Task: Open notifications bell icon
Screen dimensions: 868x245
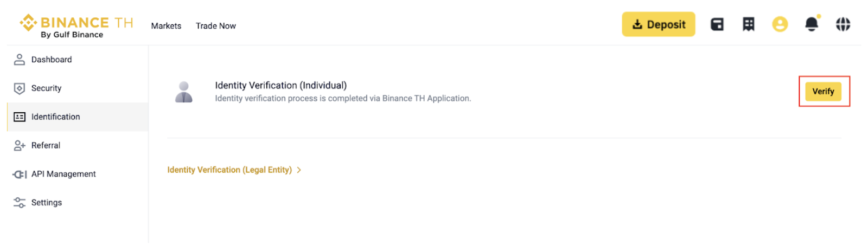Action: [x=812, y=24]
